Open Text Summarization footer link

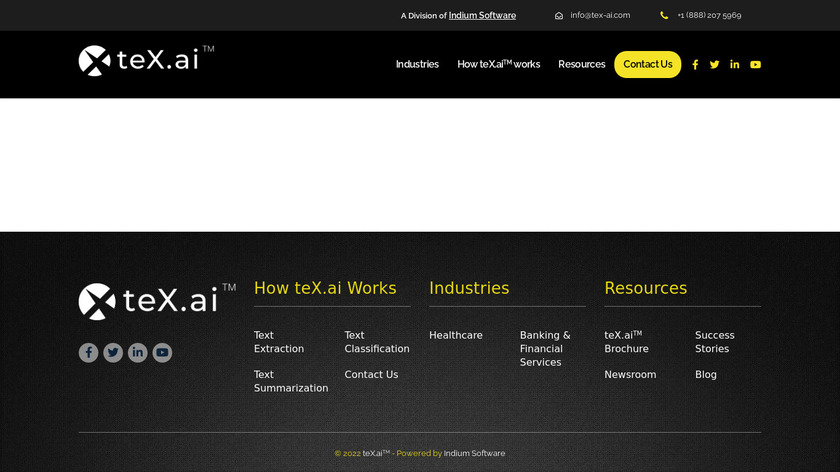tap(291, 381)
